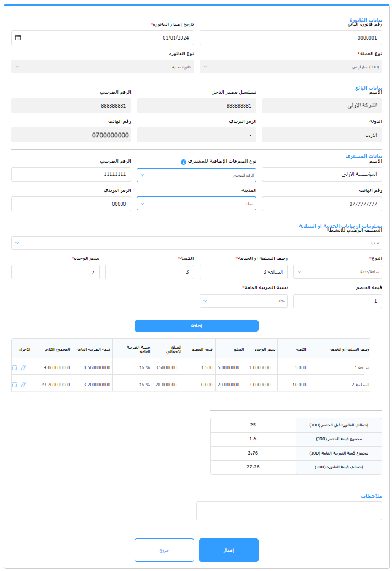Click seller phone field 0700000000

[71, 135]
